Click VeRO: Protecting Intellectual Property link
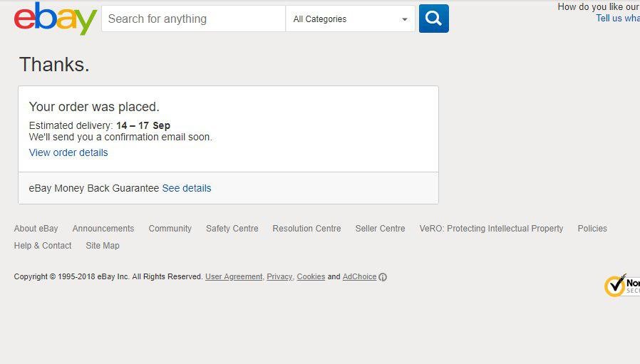The image size is (640, 364). click(x=491, y=229)
